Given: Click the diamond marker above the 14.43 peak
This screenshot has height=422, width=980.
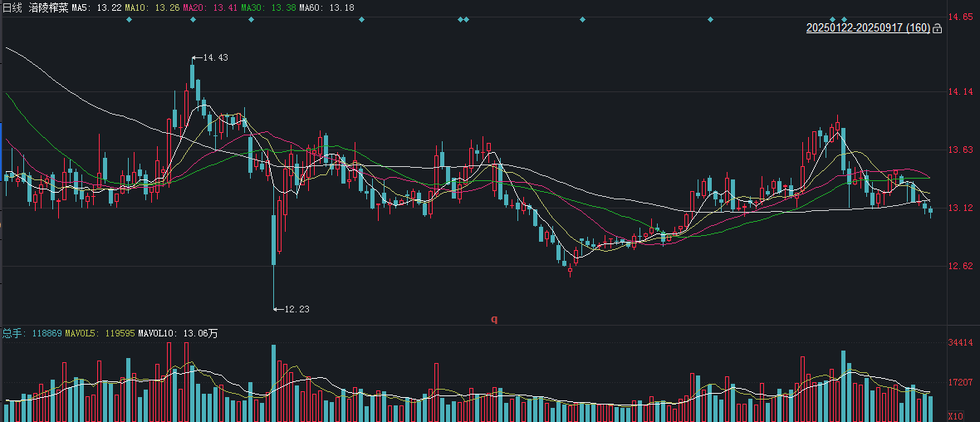Looking at the screenshot, I should [x=194, y=19].
